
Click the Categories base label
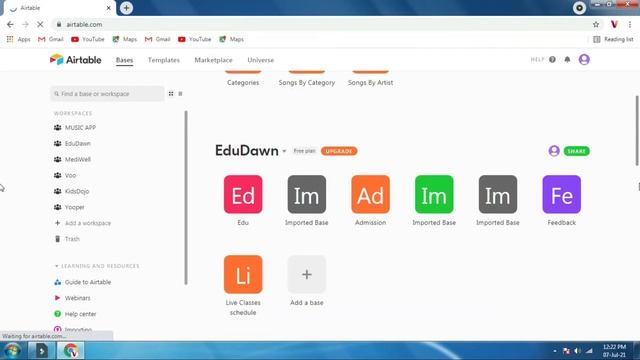243,82
